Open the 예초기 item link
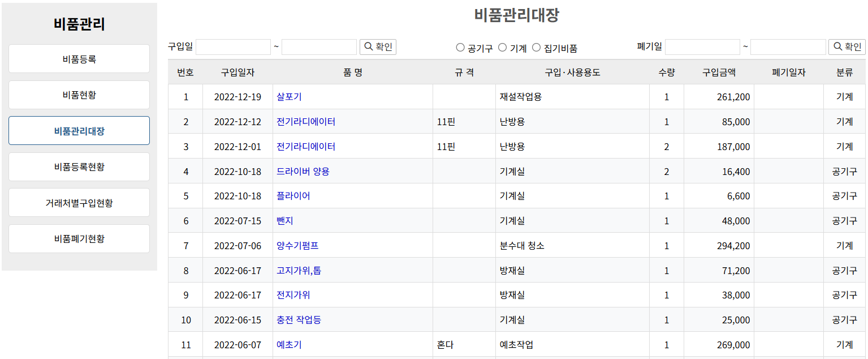The width and height of the screenshot is (868, 359). click(289, 345)
